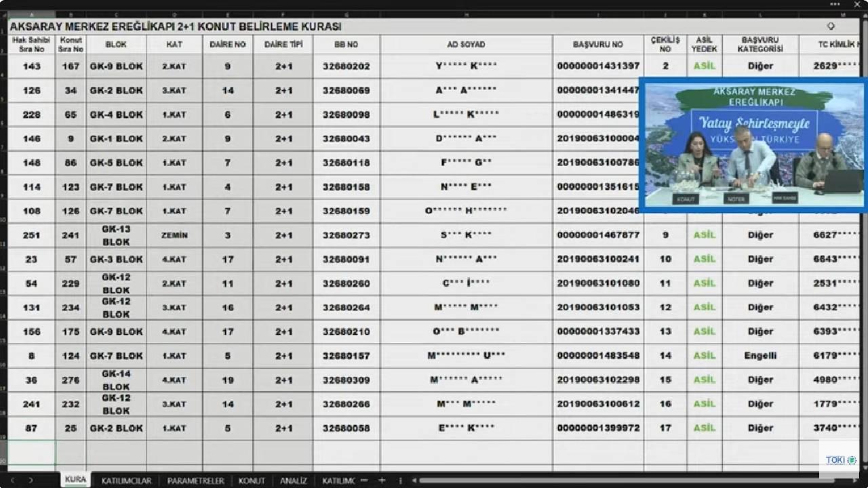Click application number '20190063101080'
This screenshot has width=868, height=488.
598,283
